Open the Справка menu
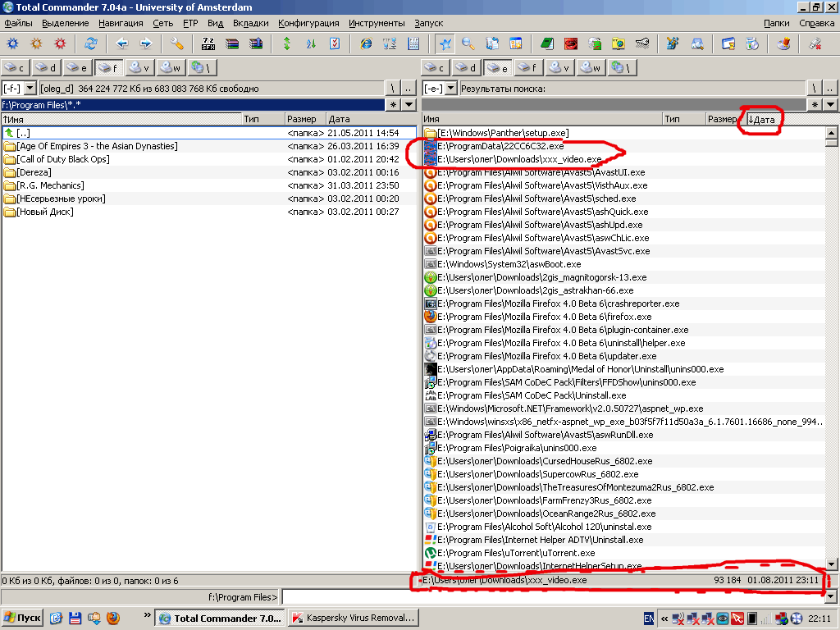 point(816,23)
